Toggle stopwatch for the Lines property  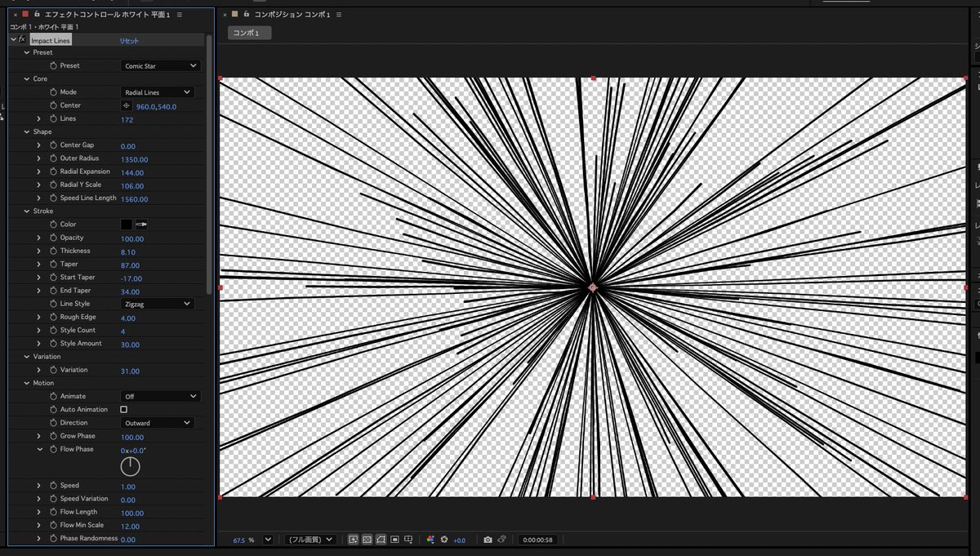point(53,119)
